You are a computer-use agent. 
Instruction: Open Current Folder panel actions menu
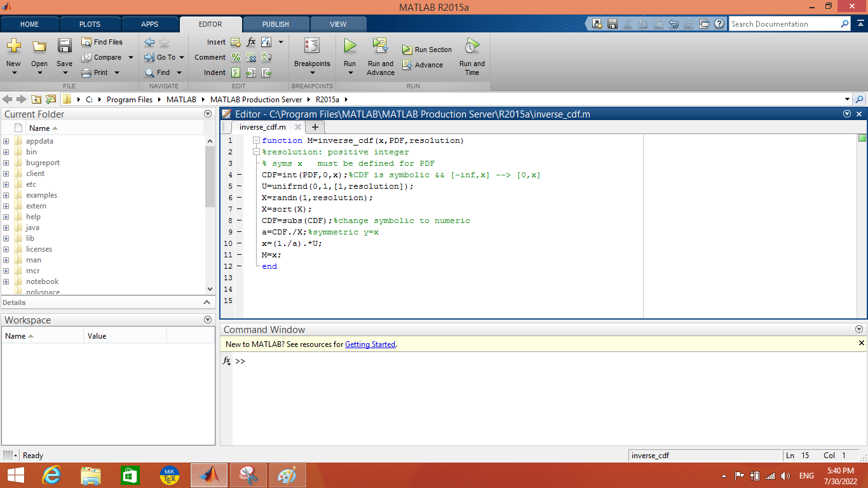coord(208,114)
